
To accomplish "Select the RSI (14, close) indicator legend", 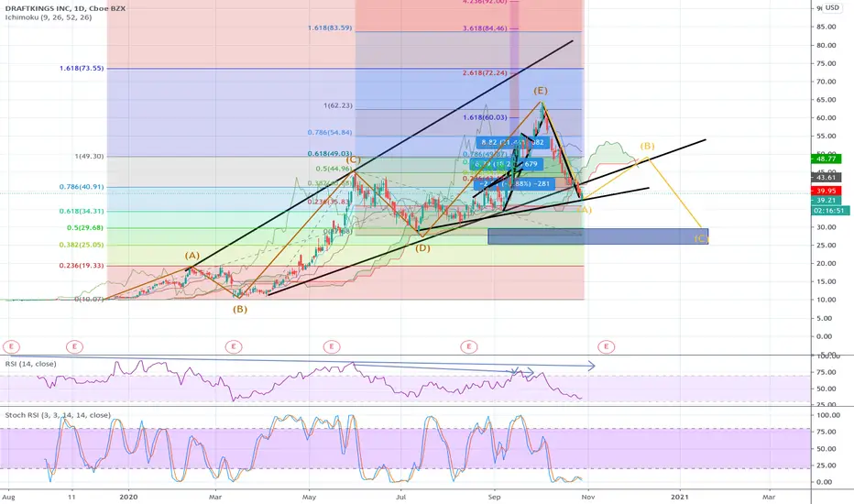I will [30, 364].
